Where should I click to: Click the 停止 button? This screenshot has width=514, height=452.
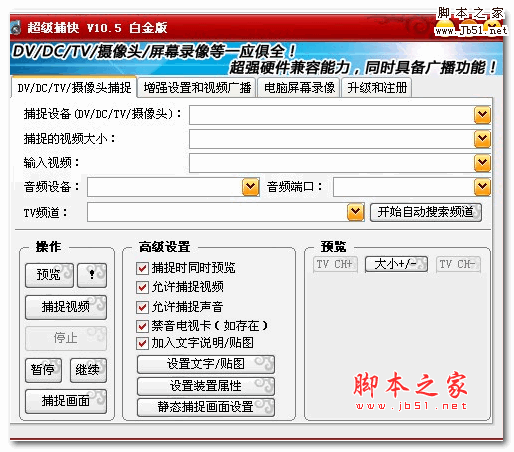[66, 338]
